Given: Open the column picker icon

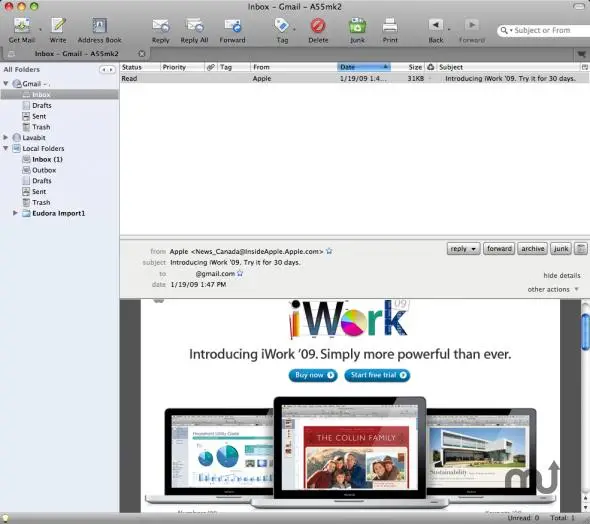Looking at the screenshot, I should point(585,67).
